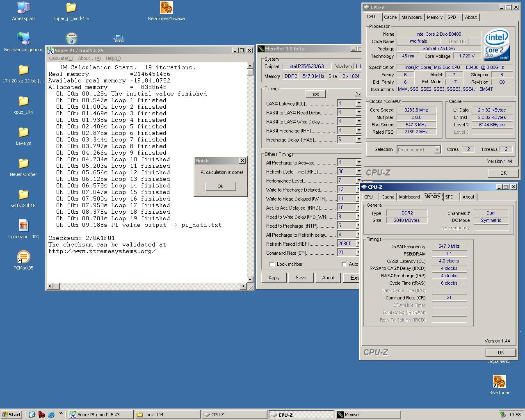The height and width of the screenshot is (420, 525).
Task: Open the Performance Level dropdown
Action: point(358,180)
